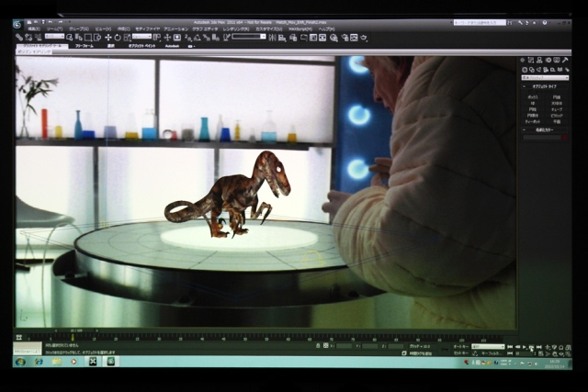Select the Cameras category in Create panel

(546, 70)
